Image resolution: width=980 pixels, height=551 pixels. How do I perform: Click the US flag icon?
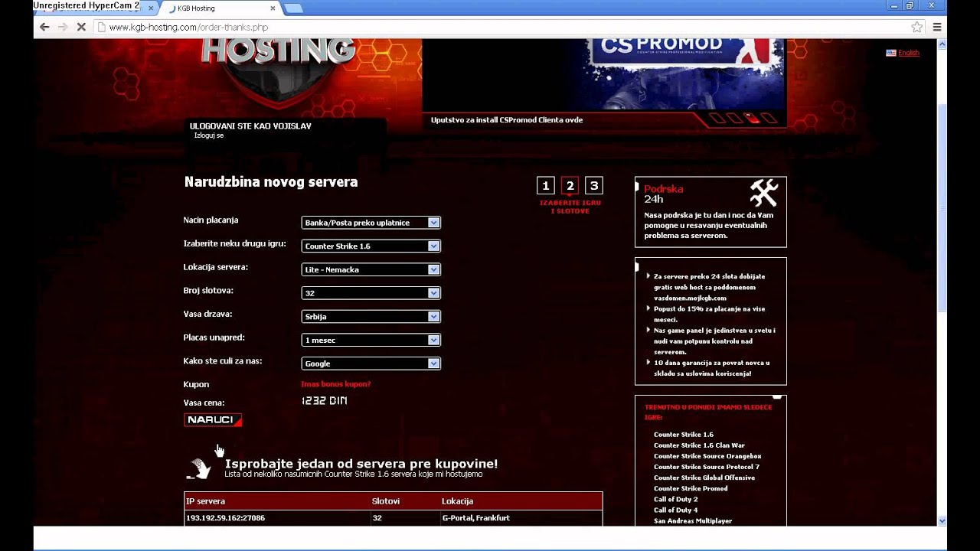pyautogui.click(x=890, y=53)
